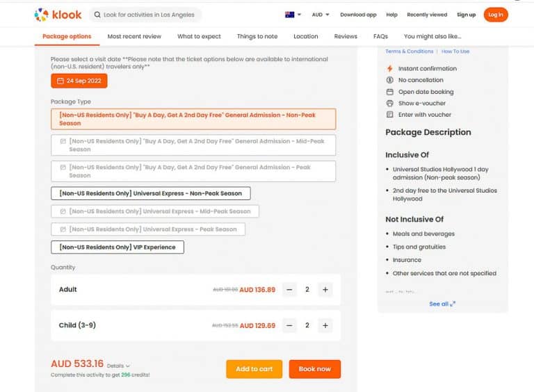Viewport: 534px width, 392px height.
Task: Switch to the Reviews tab
Action: click(346, 36)
